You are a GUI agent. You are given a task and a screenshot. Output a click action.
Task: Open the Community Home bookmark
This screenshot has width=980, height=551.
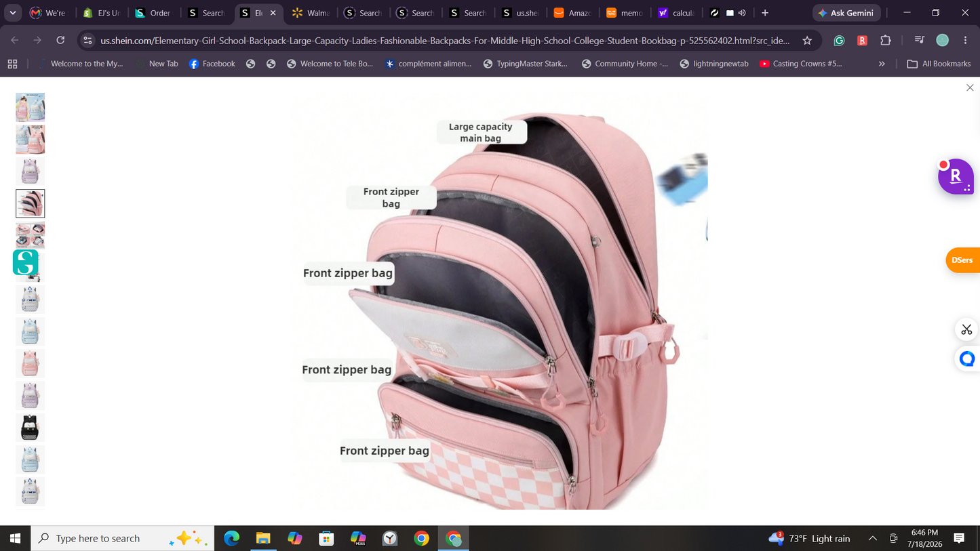pos(625,64)
